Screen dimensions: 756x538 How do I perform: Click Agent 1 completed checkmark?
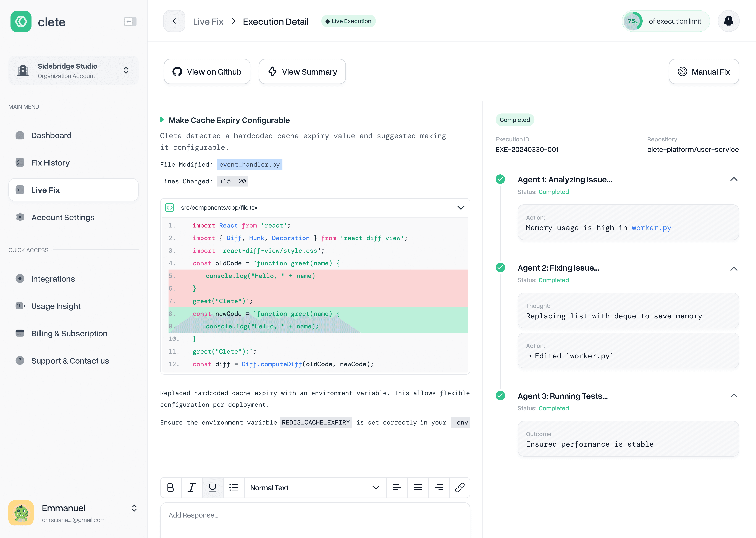coord(500,179)
